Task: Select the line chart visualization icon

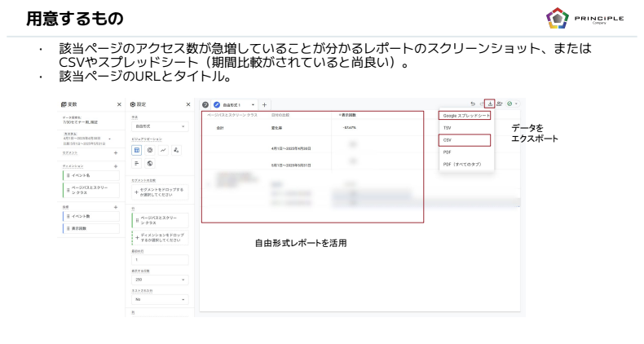Action: click(x=163, y=150)
